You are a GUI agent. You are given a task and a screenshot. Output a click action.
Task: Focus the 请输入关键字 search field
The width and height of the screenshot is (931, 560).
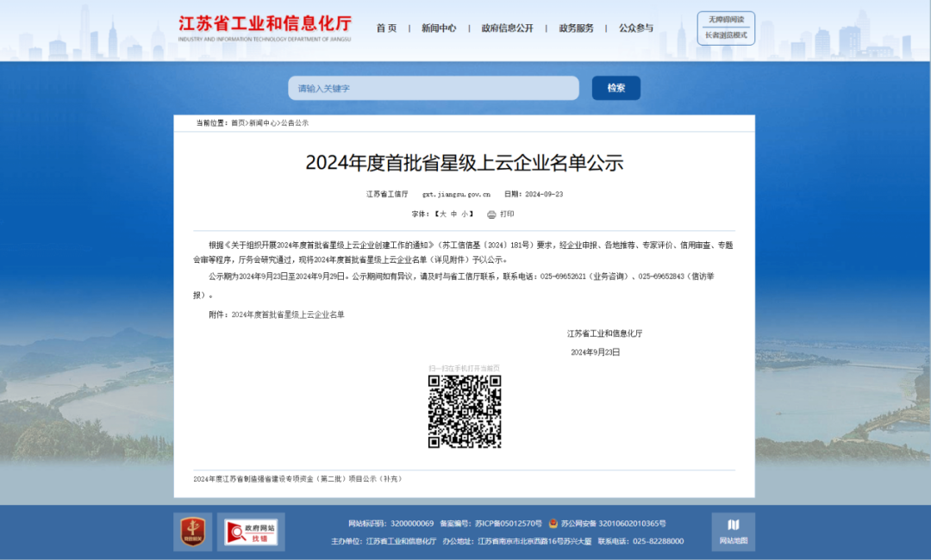(x=433, y=88)
